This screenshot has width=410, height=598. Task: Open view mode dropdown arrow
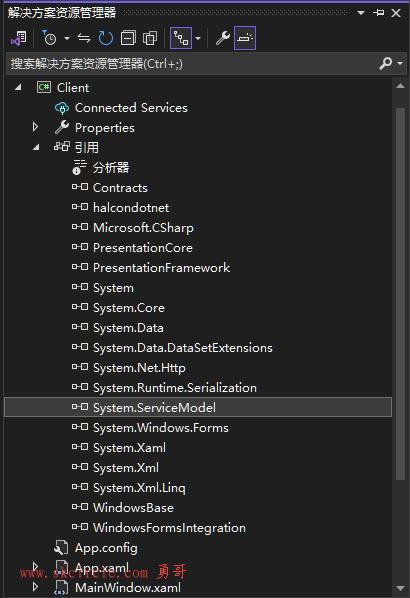198,38
